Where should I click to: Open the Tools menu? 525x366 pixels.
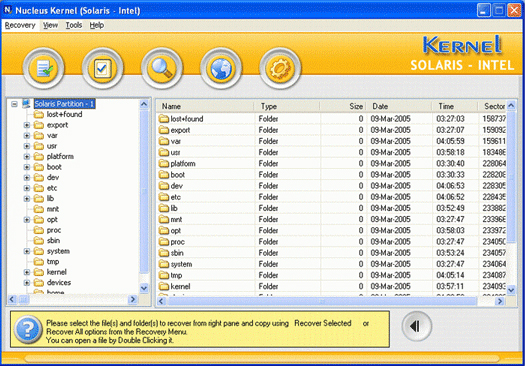(x=74, y=25)
